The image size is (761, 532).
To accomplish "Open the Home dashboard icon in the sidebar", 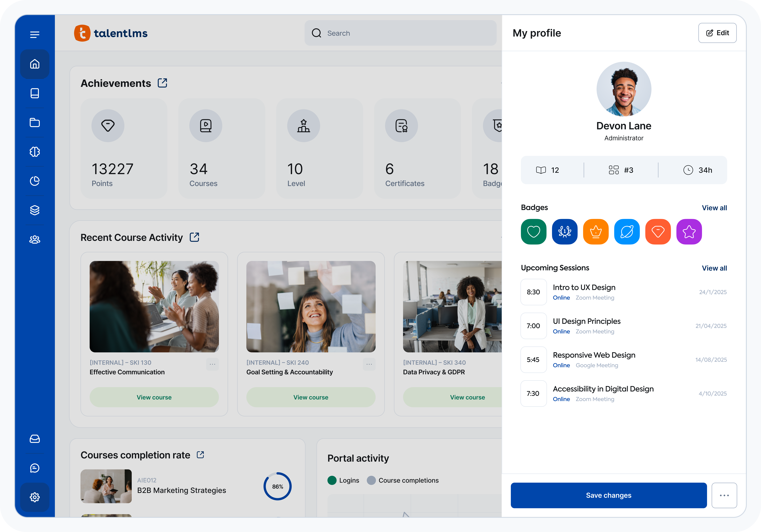I will [x=35, y=64].
